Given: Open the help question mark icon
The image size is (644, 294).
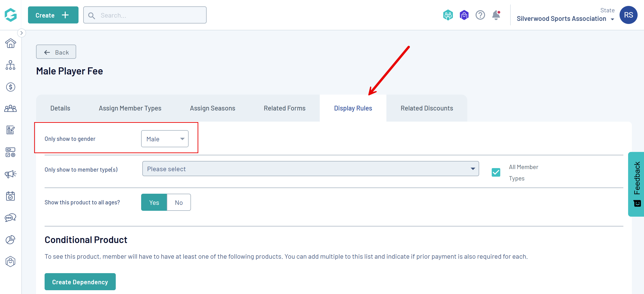Looking at the screenshot, I should 480,15.
